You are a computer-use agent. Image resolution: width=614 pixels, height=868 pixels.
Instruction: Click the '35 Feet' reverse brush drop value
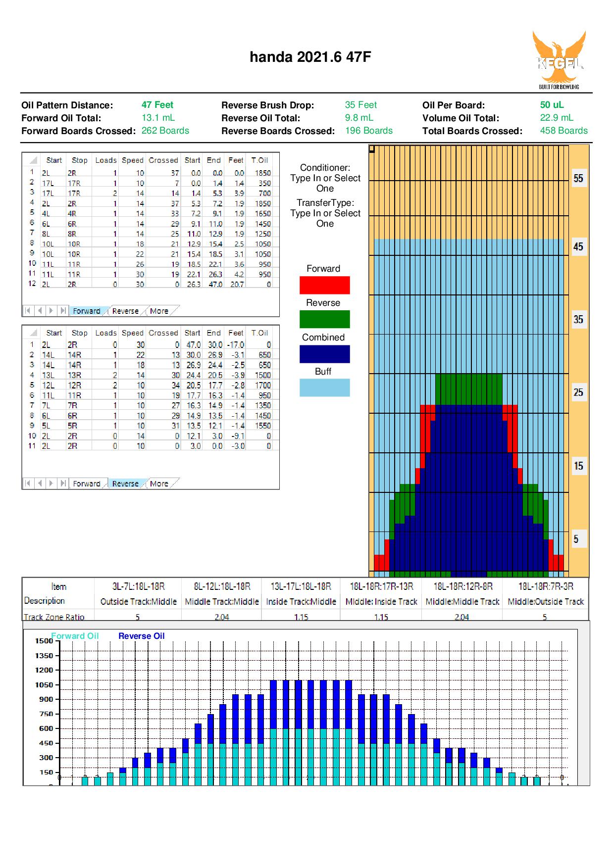pyautogui.click(x=361, y=105)
